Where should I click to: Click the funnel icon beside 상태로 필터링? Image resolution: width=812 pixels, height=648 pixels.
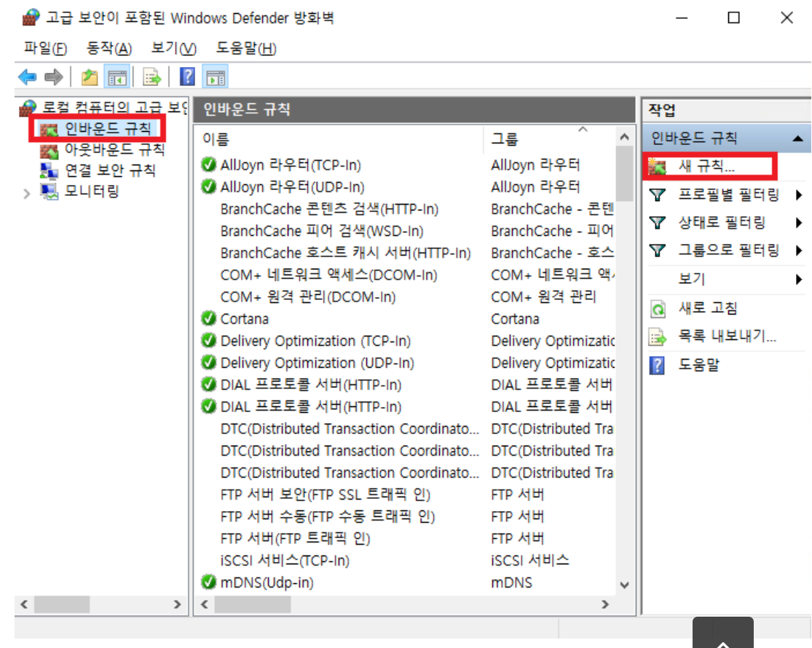point(657,223)
